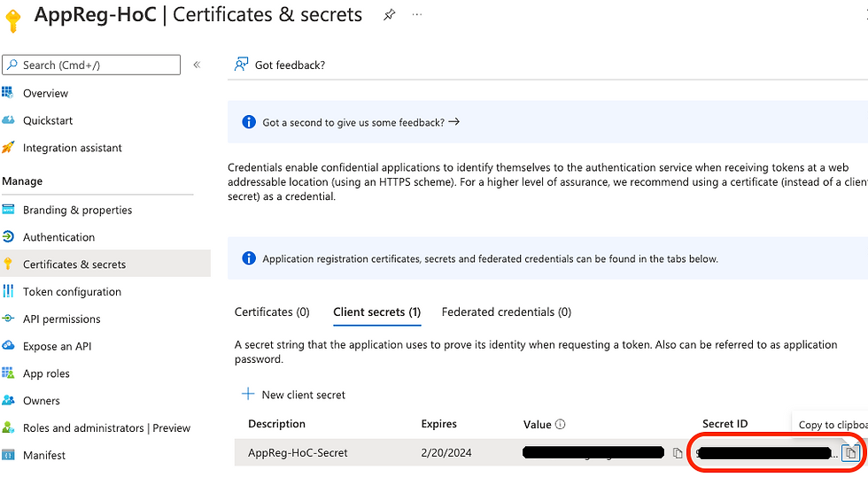Click the Certificates & secrets key icon
Viewport: 868px width, 477px height.
[x=8, y=264]
